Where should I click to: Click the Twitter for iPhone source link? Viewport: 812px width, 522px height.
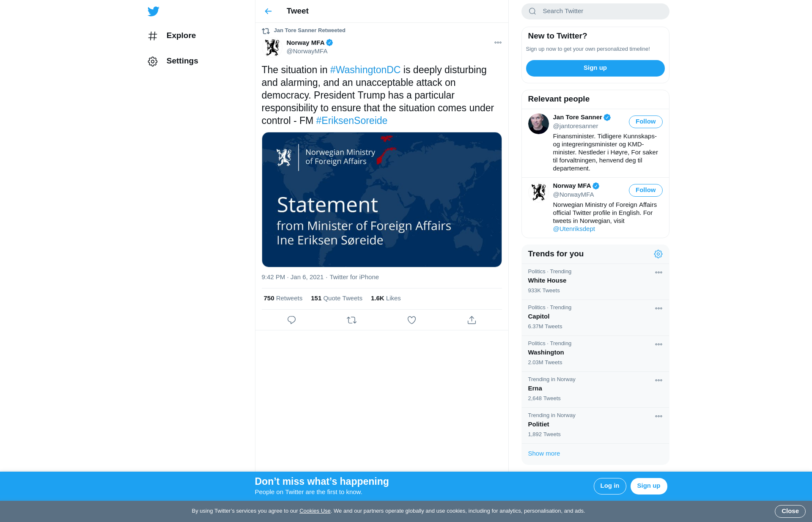(x=354, y=277)
